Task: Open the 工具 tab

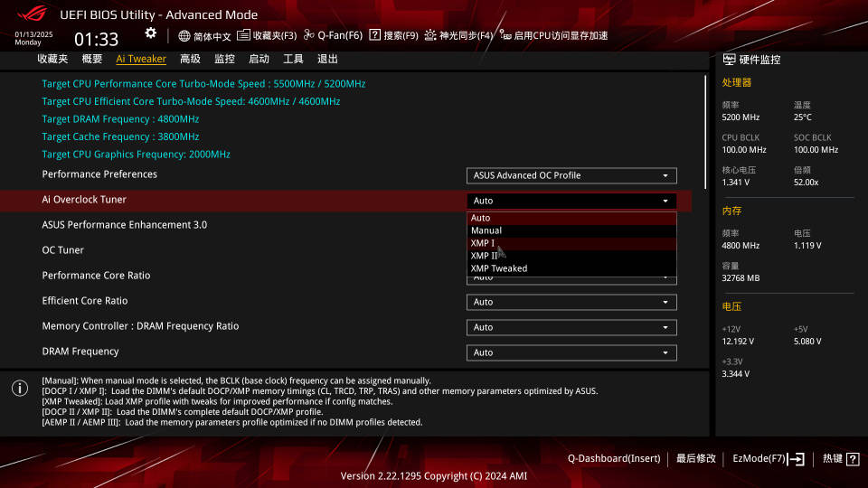Action: [x=293, y=59]
